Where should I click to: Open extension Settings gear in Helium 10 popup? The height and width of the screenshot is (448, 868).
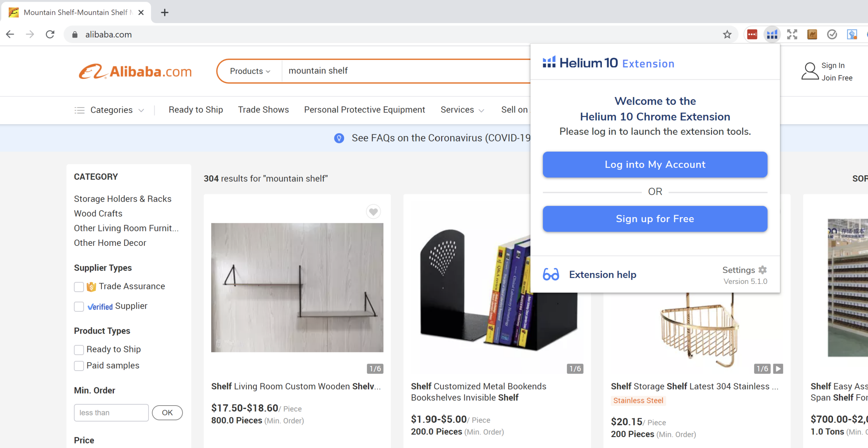[x=762, y=270]
